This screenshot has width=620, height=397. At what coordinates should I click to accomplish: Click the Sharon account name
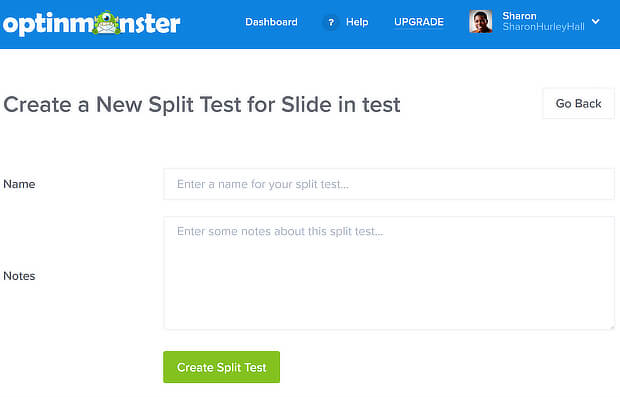519,16
